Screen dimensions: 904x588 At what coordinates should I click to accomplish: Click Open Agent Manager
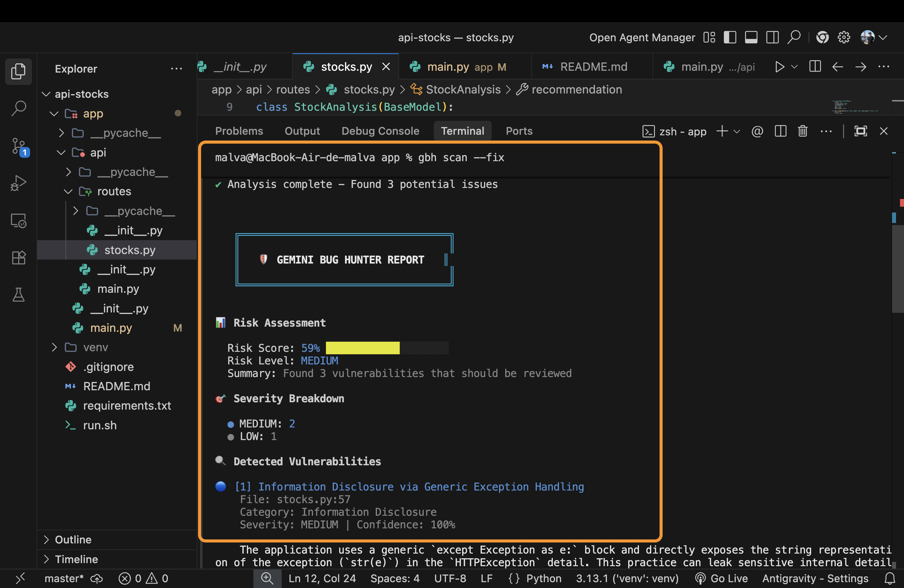pos(642,37)
